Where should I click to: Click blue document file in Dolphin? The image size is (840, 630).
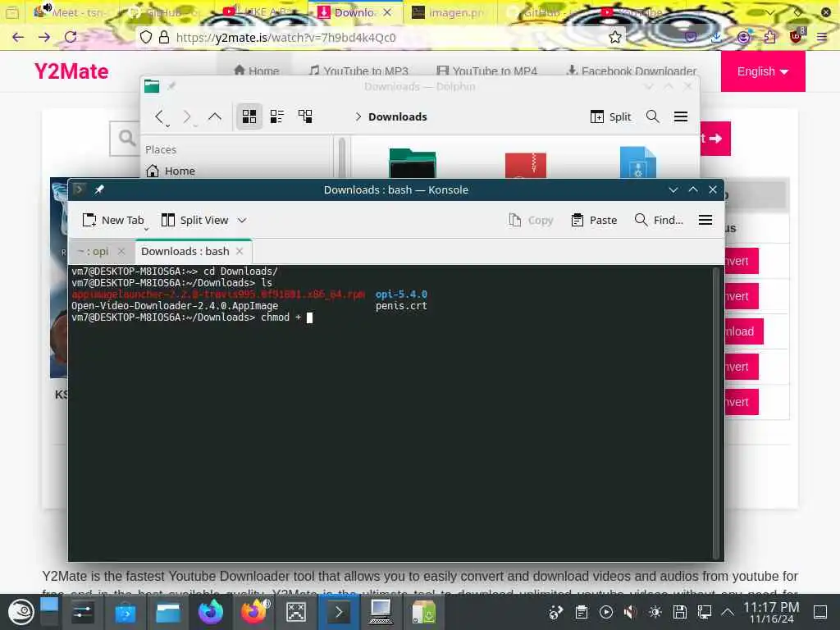point(637,162)
